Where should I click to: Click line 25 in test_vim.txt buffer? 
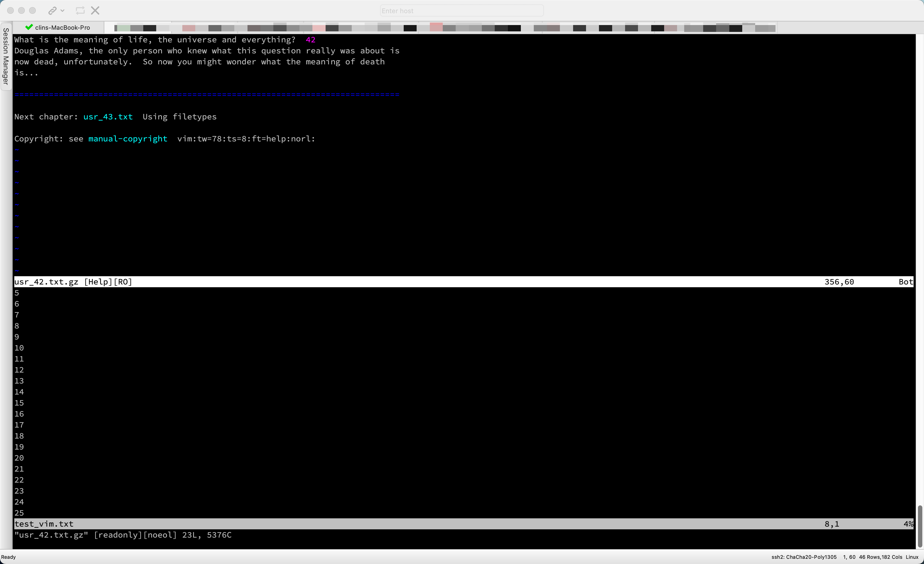[x=19, y=513]
